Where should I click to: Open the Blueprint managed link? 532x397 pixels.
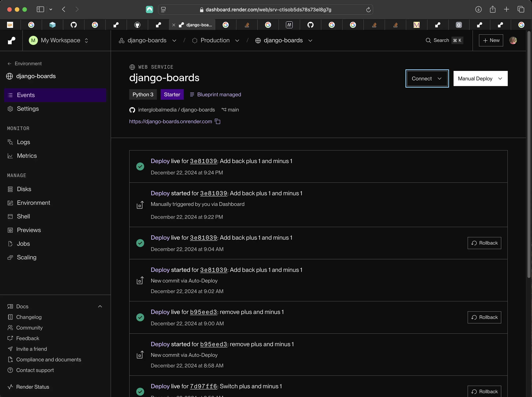pyautogui.click(x=215, y=95)
